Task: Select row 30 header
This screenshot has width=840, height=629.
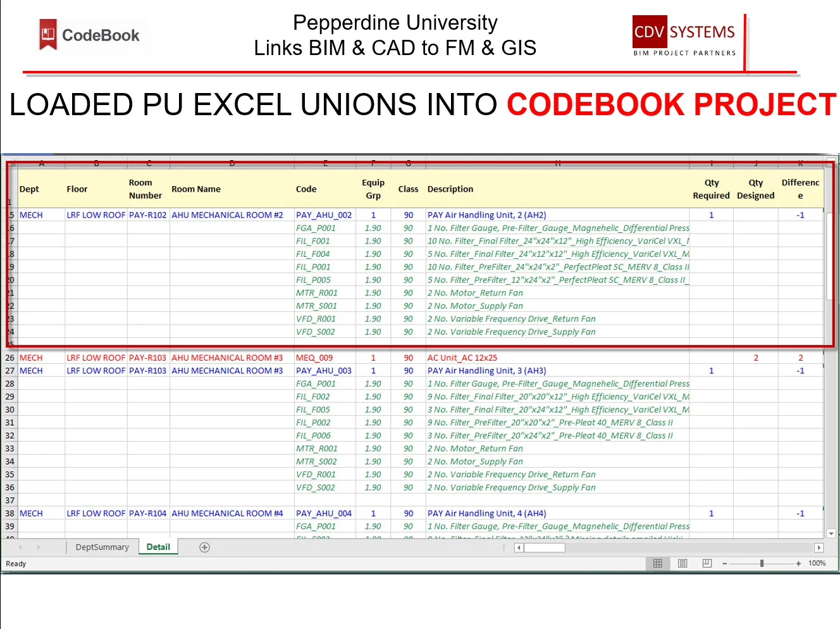Action: coord(9,409)
